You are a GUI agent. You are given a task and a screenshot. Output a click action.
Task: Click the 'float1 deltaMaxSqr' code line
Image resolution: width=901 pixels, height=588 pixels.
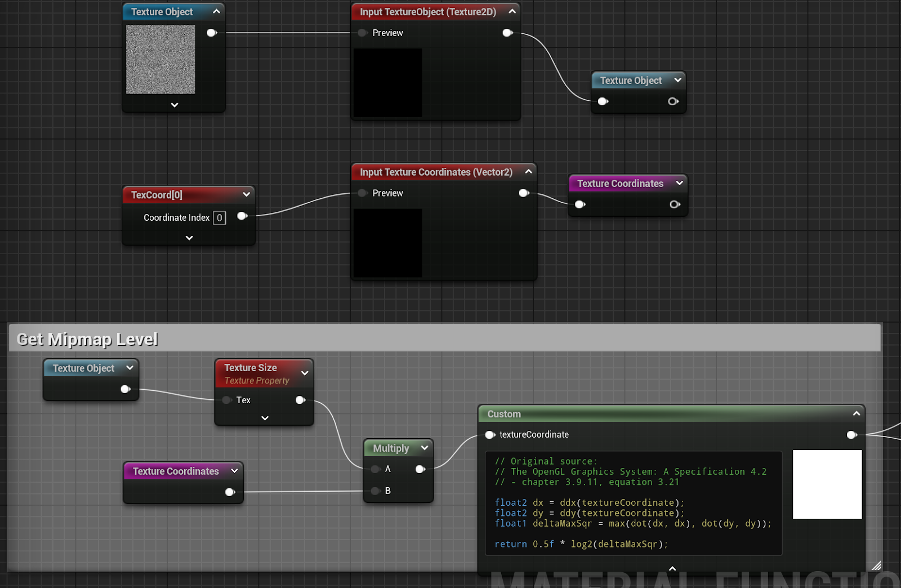pos(633,524)
